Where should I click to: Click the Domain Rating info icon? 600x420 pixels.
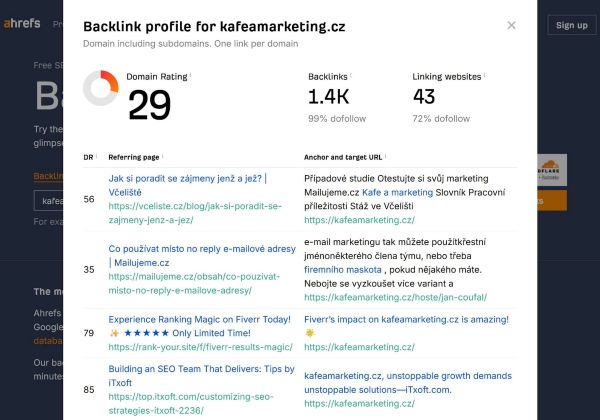(191, 76)
